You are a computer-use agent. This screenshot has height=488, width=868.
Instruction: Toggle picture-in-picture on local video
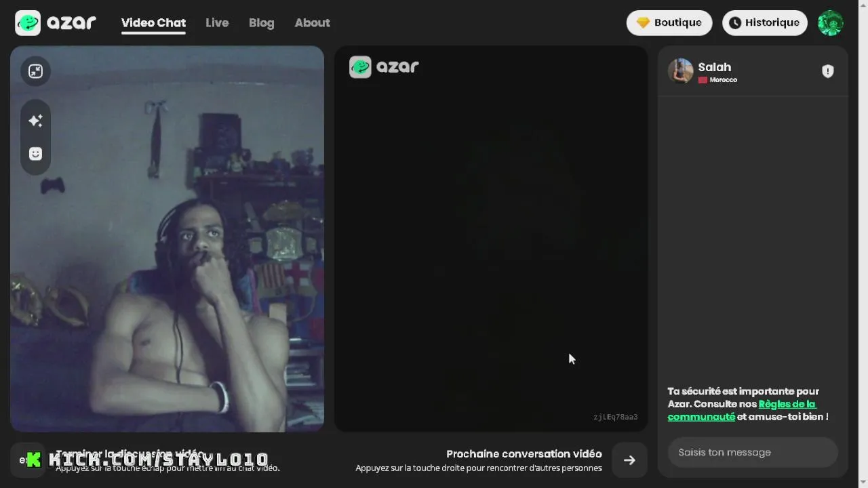point(35,71)
